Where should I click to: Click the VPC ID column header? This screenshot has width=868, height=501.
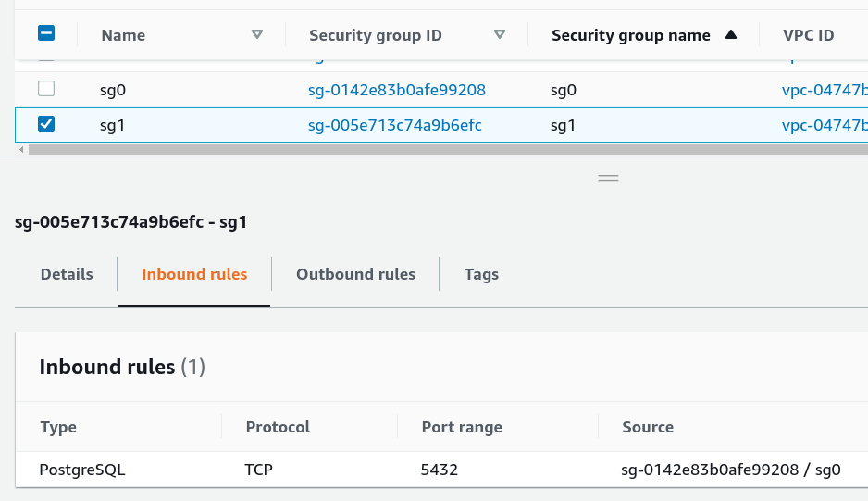[x=808, y=35]
